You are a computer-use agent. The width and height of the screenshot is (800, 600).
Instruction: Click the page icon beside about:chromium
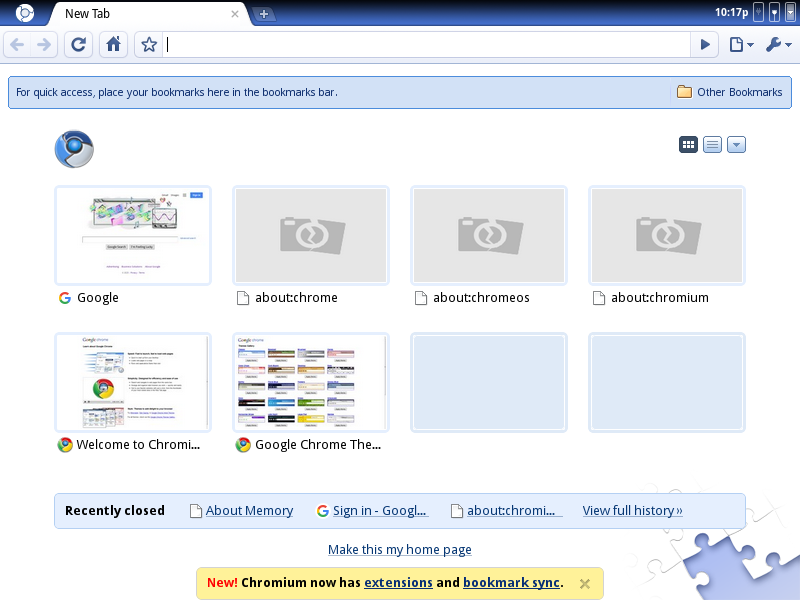tap(599, 298)
